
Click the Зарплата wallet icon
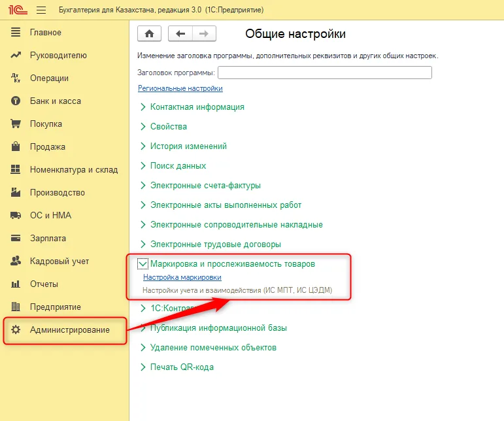tap(16, 238)
